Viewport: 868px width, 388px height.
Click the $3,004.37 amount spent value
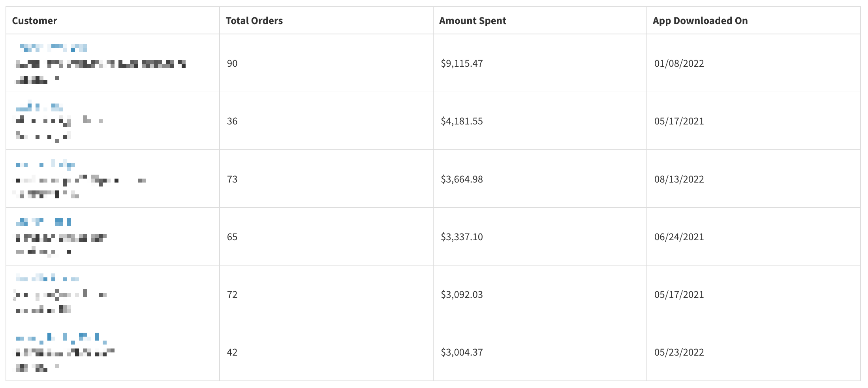(x=462, y=352)
